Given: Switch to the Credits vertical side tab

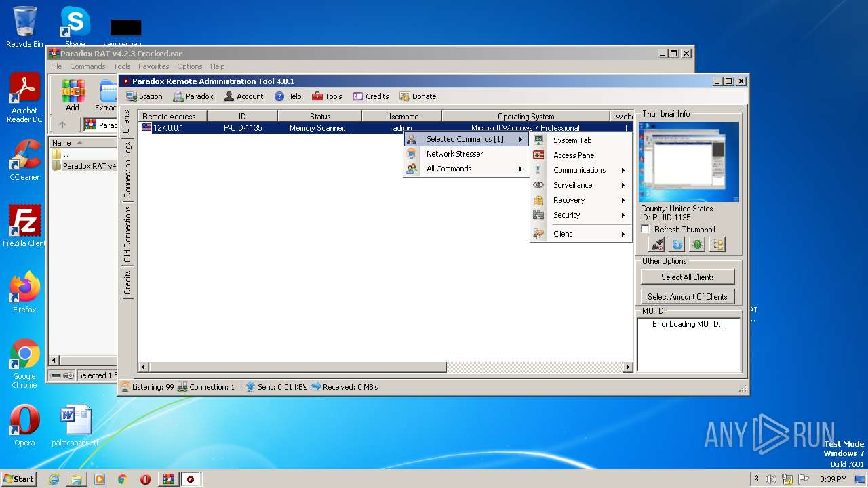Looking at the screenshot, I should (127, 283).
